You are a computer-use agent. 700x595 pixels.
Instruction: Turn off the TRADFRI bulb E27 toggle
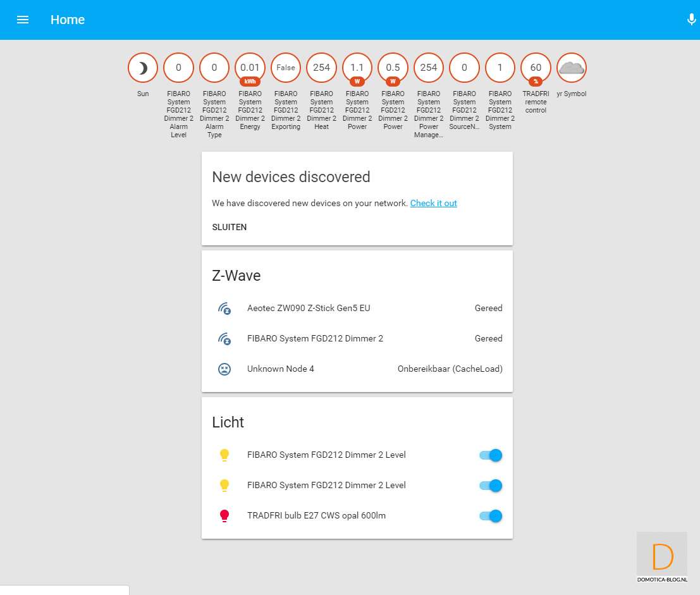(x=491, y=516)
